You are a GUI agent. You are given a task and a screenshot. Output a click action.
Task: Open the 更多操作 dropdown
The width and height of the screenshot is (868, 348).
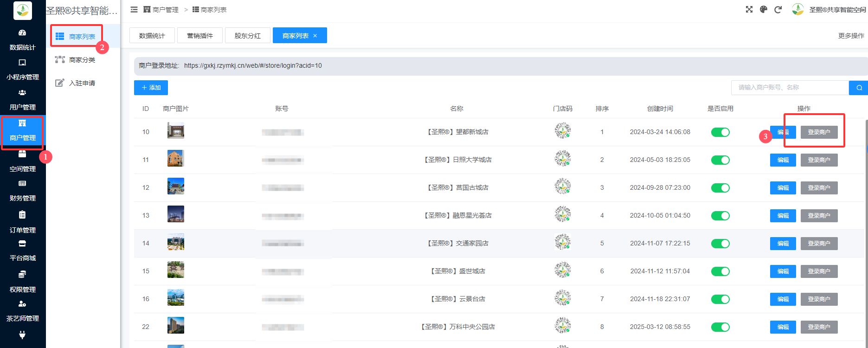(x=851, y=36)
